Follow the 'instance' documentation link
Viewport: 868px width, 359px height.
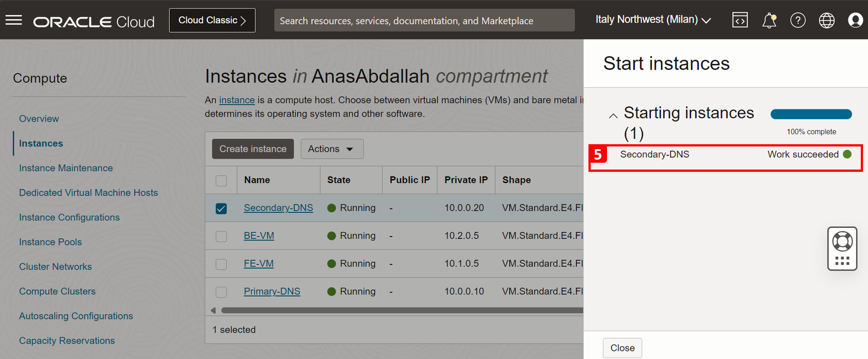pyautogui.click(x=237, y=100)
